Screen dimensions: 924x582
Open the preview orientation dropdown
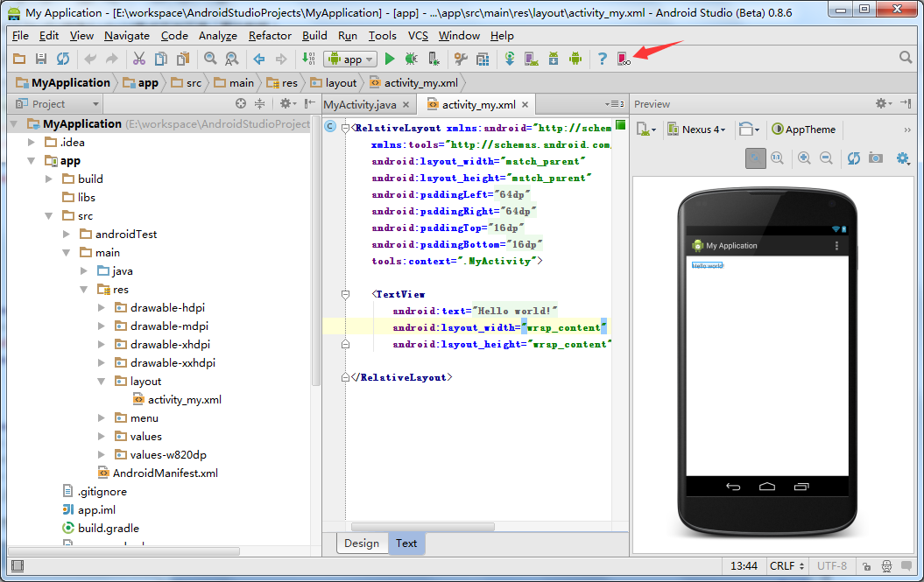(749, 129)
